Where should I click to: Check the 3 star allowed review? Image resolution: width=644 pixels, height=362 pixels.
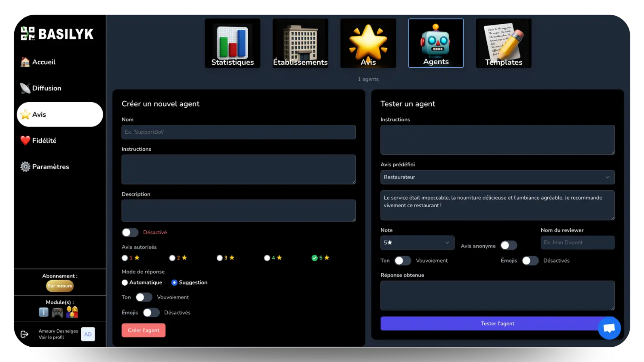(x=220, y=258)
